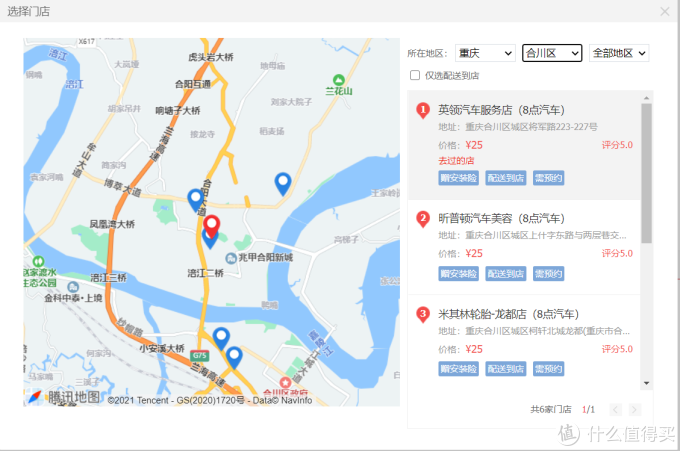Click 合阳互通 label on map

pos(193,84)
